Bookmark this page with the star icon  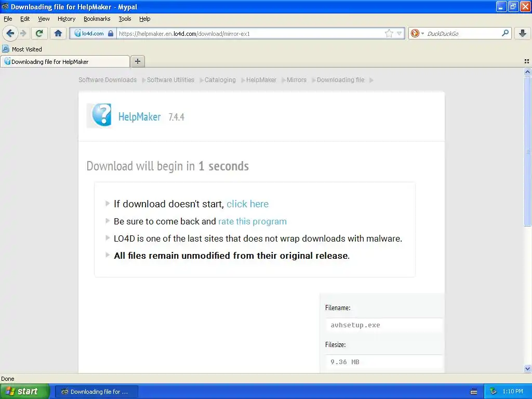click(x=389, y=33)
